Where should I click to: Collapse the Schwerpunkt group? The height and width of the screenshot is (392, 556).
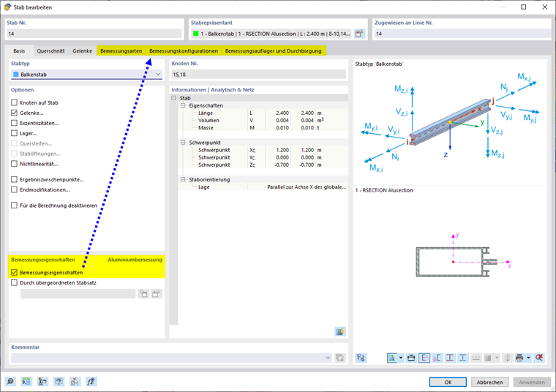(183, 142)
